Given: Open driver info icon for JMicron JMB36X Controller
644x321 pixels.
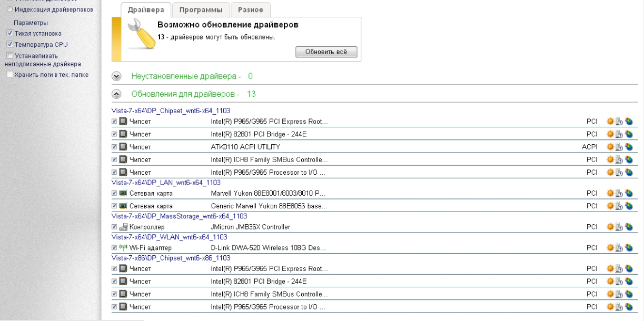Looking at the screenshot, I should click(x=619, y=227).
